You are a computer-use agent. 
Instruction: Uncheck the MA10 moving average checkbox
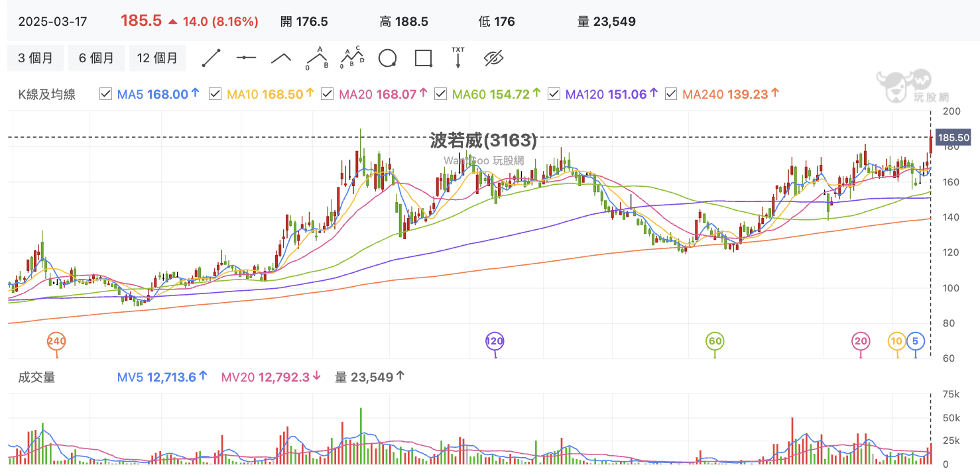(x=214, y=94)
